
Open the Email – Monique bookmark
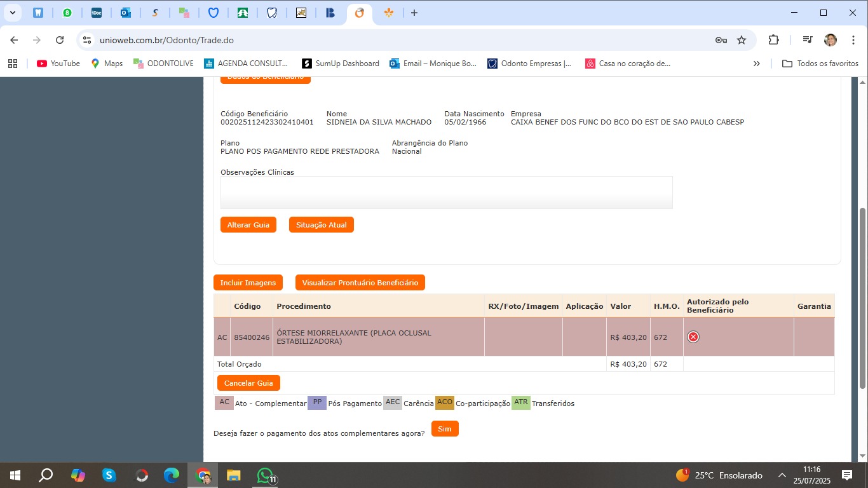pyautogui.click(x=433, y=64)
